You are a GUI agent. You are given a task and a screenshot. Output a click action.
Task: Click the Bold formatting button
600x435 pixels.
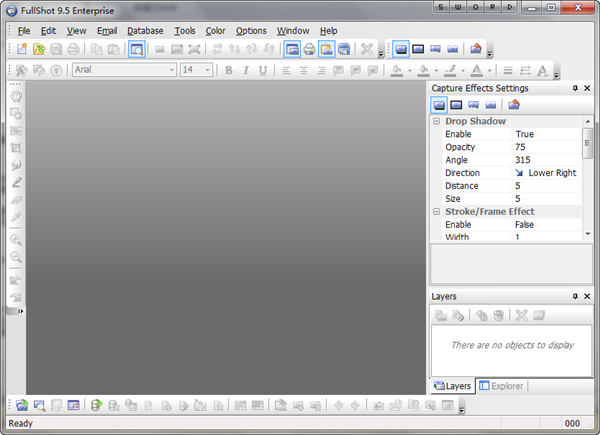tap(228, 70)
